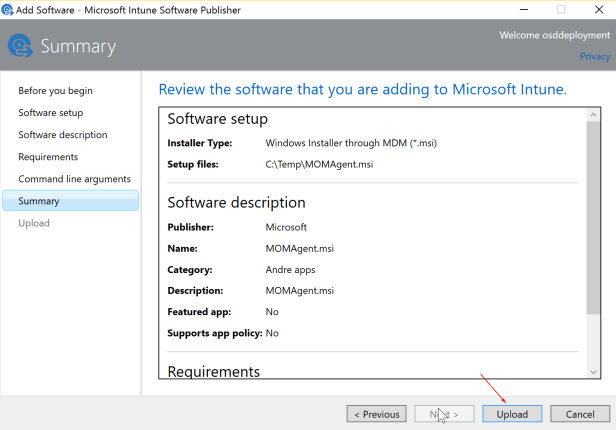Go to the Before you begin step
616x430 pixels.
coord(55,91)
